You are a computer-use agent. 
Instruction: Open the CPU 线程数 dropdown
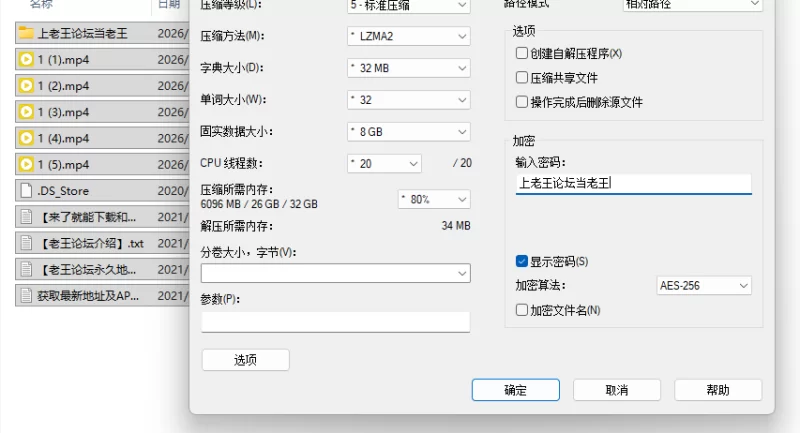(x=384, y=163)
